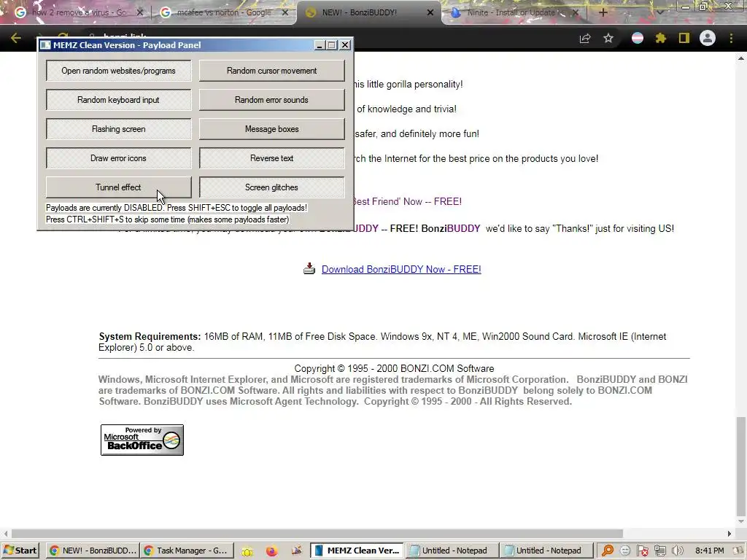
Task: Click the 'Best Friend' Now -- FREE! link
Action: pyautogui.click(x=408, y=201)
